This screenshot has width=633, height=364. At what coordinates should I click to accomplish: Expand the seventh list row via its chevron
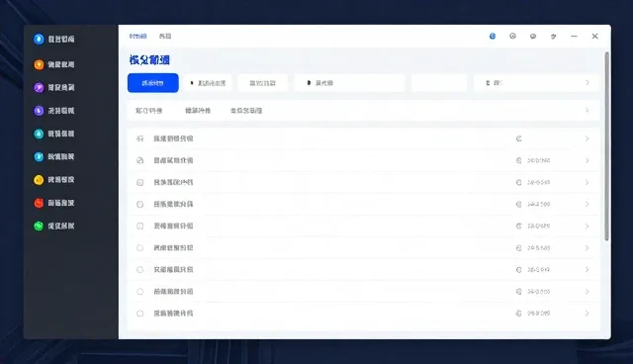588,270
